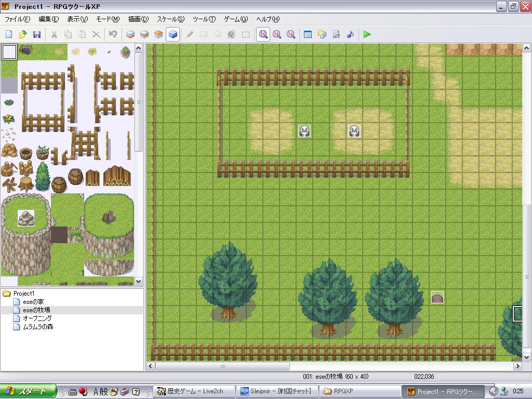The image size is (532, 399).
Task: Choose the dotted Select tool
Action: [246, 34]
